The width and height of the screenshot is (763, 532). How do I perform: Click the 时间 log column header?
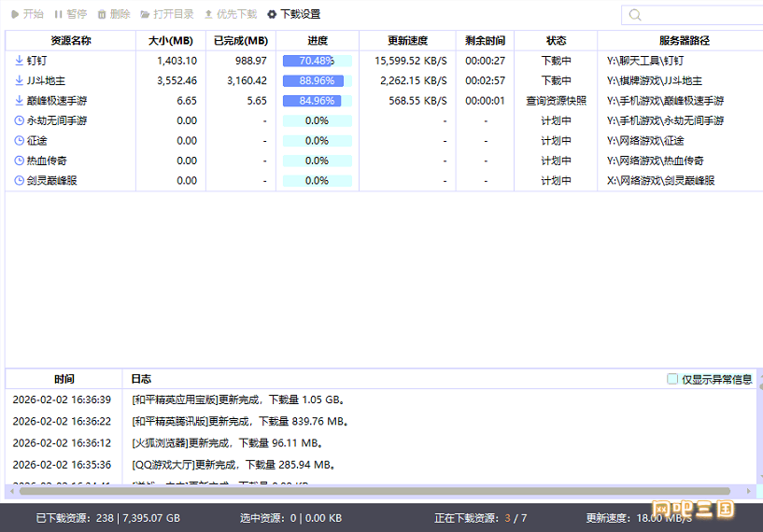point(64,379)
